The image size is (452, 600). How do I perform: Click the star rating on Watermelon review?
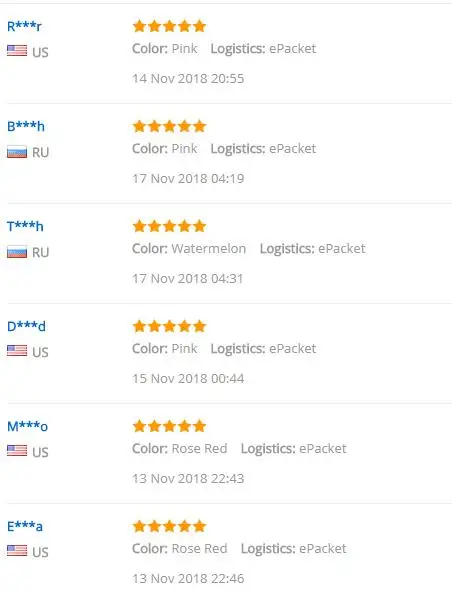coord(169,226)
